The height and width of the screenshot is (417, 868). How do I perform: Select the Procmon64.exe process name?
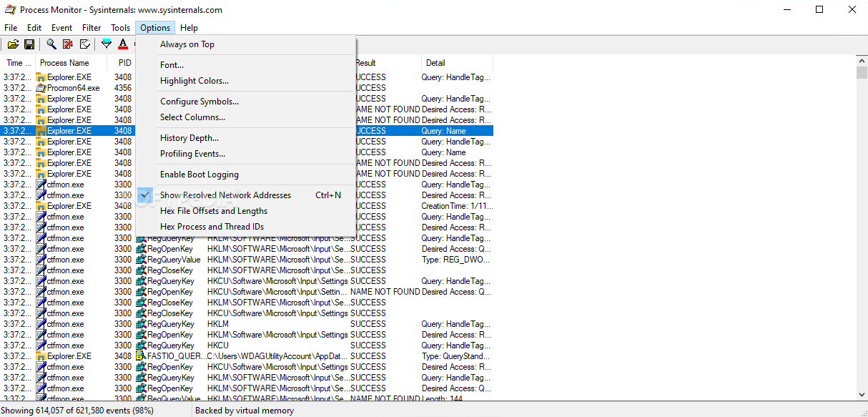coord(73,88)
